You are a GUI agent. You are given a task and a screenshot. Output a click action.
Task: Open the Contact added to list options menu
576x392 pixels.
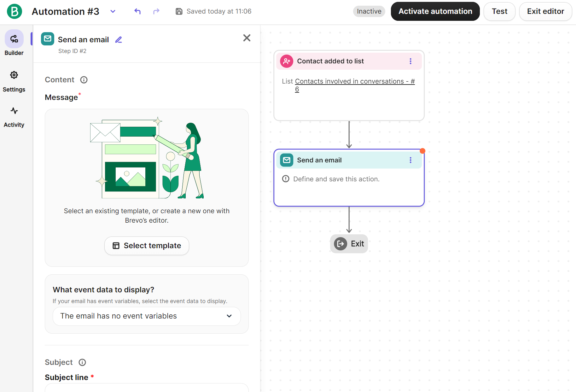tap(410, 61)
